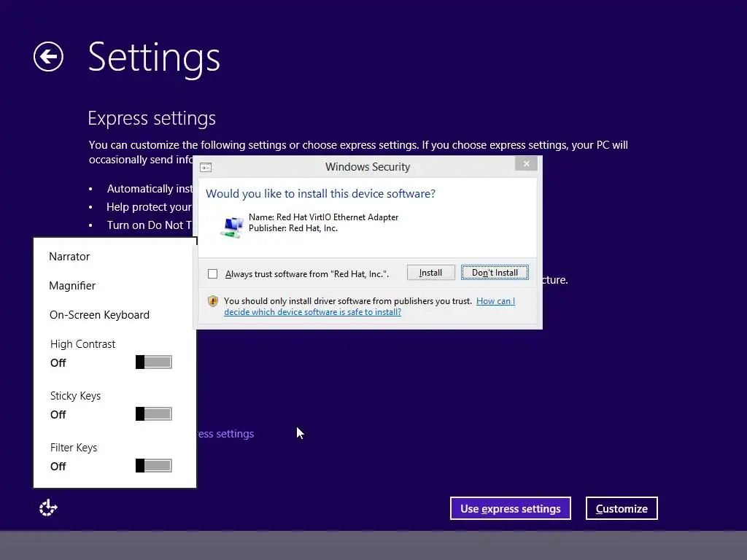Click the security shield warning icon
Viewport: 747px width, 560px height.
(213, 301)
